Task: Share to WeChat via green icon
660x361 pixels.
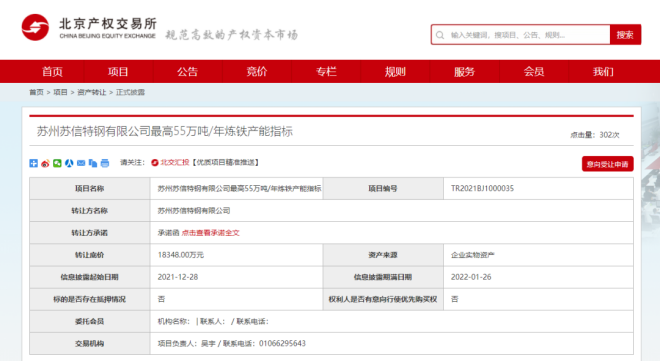Action: click(57, 163)
